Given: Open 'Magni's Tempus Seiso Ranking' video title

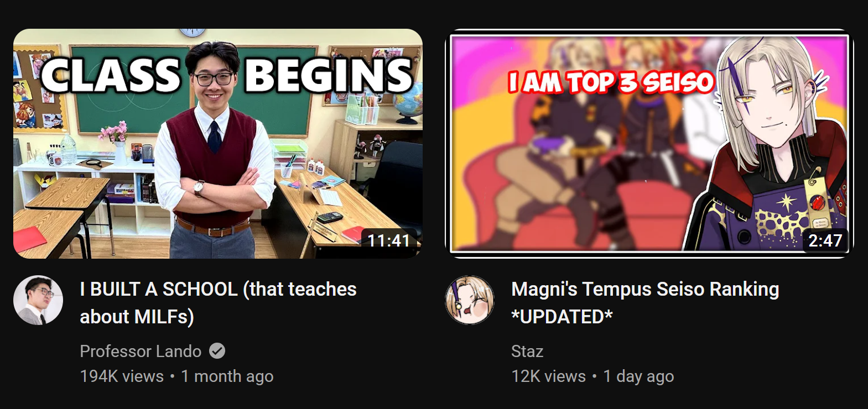Looking at the screenshot, I should pyautogui.click(x=645, y=302).
